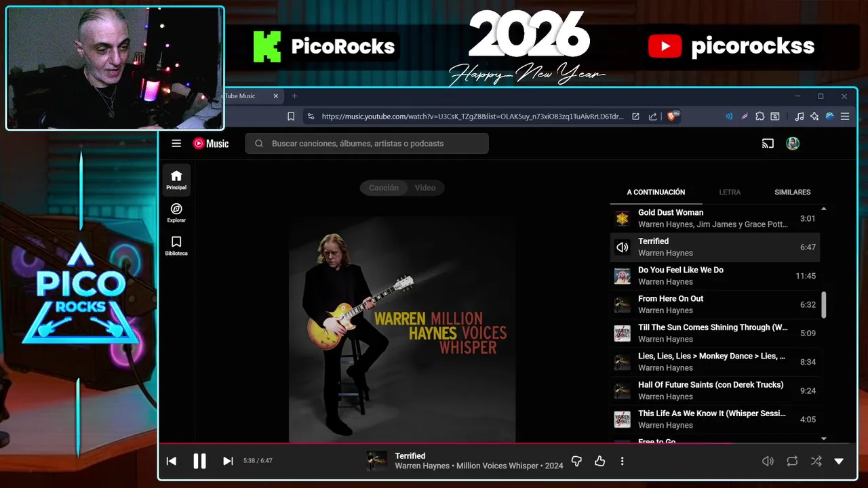The image size is (868, 488).
Task: Open a new browser tab
Action: pyautogui.click(x=294, y=96)
